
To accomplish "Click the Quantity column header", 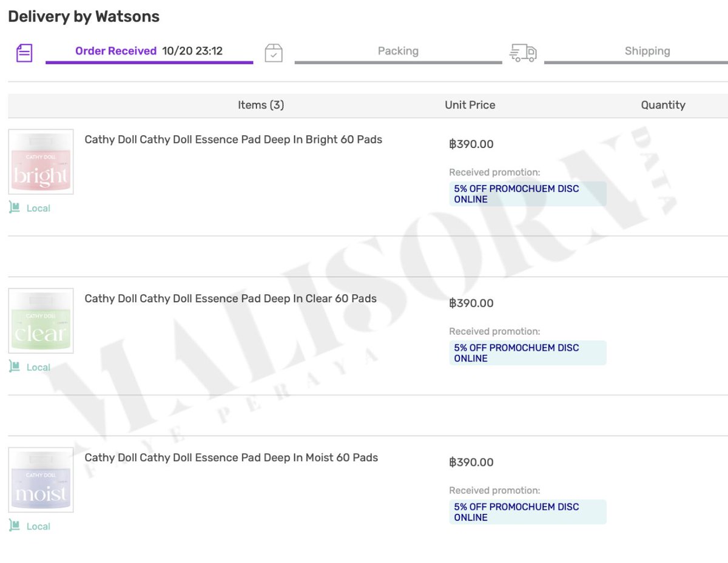I will pos(663,105).
